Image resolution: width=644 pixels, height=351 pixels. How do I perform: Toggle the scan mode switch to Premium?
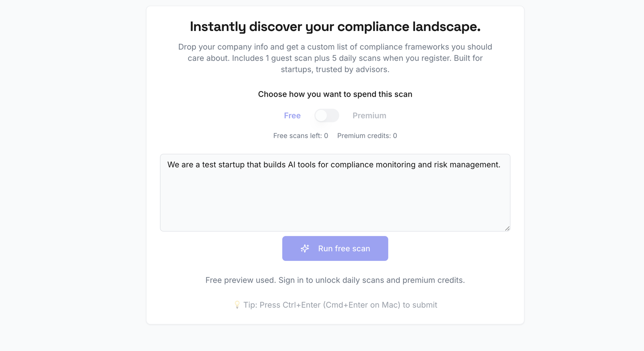pyautogui.click(x=326, y=116)
